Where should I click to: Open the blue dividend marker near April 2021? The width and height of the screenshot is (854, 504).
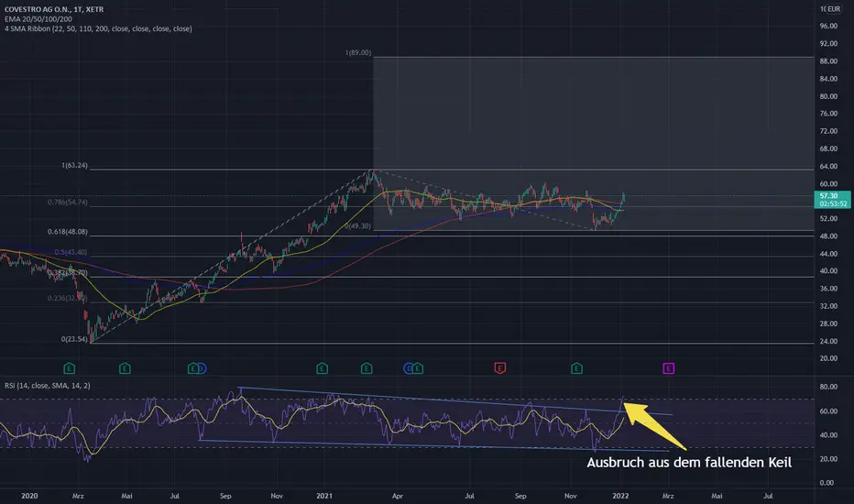pos(409,368)
